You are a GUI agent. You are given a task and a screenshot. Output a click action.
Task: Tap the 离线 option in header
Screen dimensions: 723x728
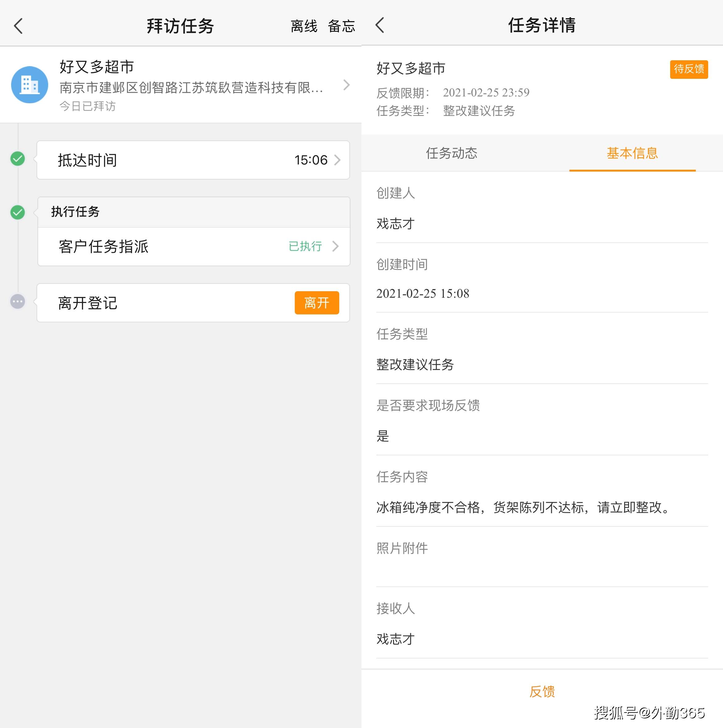coord(303,26)
